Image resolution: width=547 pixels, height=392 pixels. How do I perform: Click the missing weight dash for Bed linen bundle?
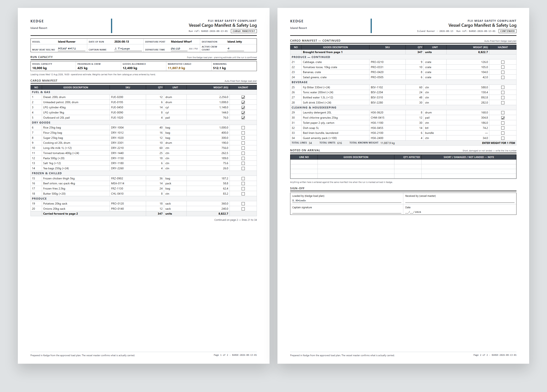click(486, 133)
